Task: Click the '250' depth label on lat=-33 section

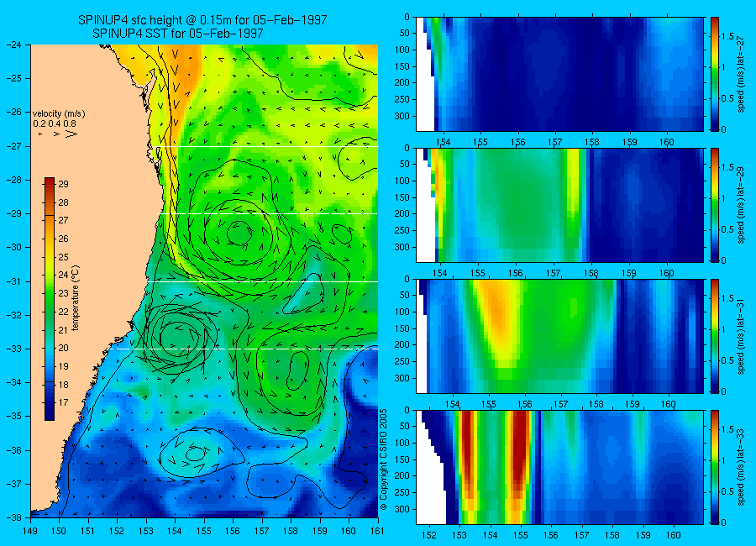Action: [x=402, y=492]
